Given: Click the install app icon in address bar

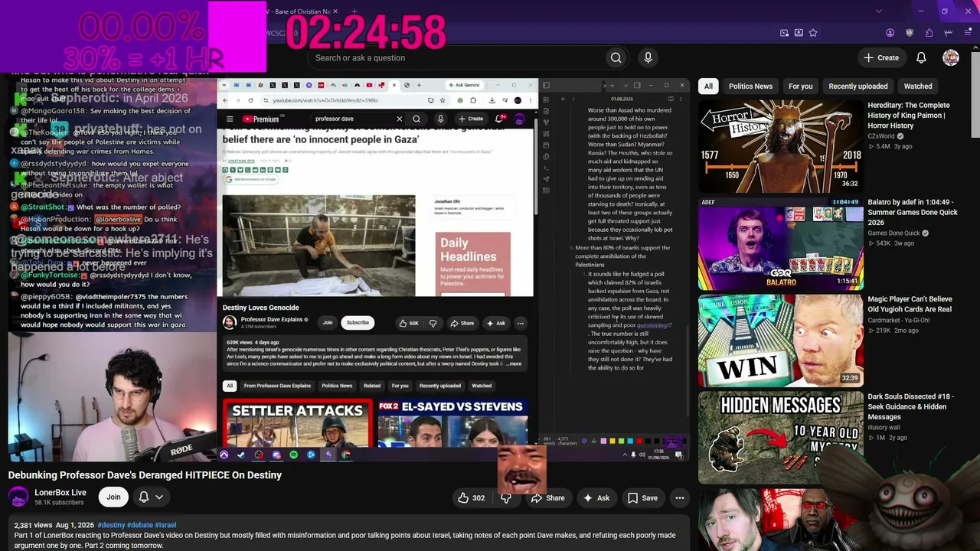Looking at the screenshot, I should coord(799,33).
